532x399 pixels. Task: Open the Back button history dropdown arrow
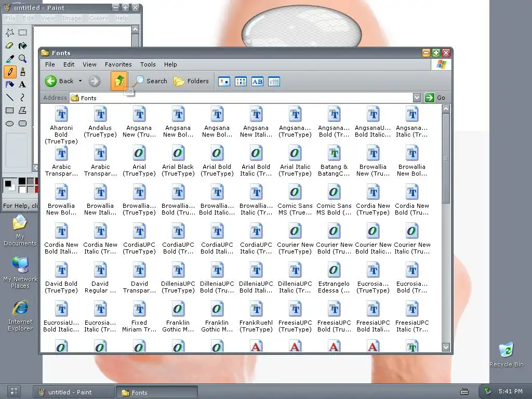(81, 81)
